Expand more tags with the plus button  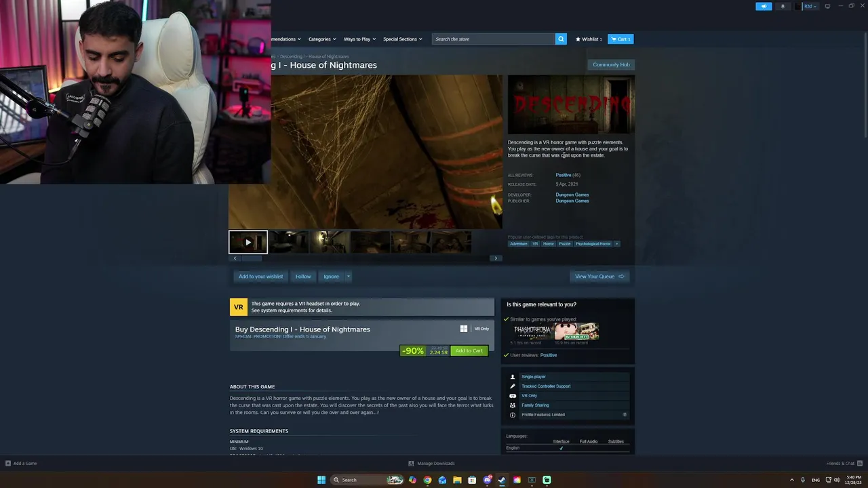(616, 243)
